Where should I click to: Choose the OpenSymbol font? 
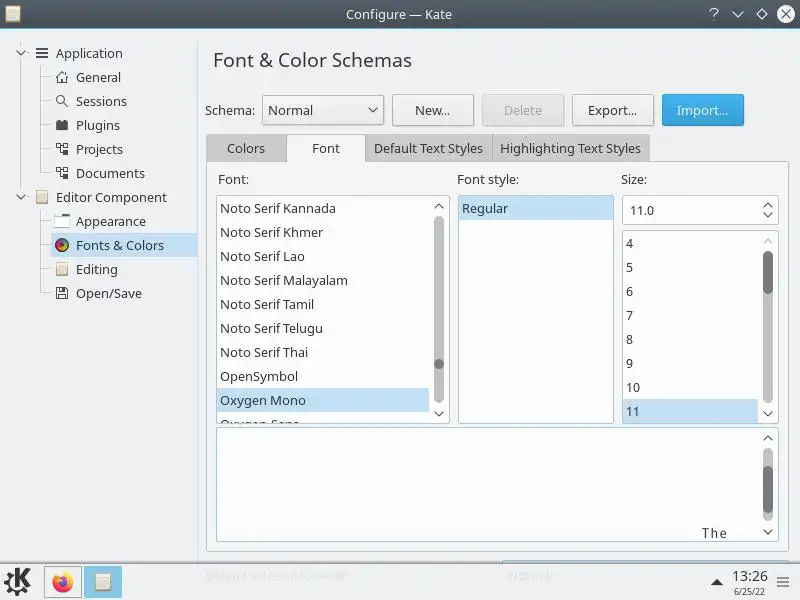(x=322, y=376)
